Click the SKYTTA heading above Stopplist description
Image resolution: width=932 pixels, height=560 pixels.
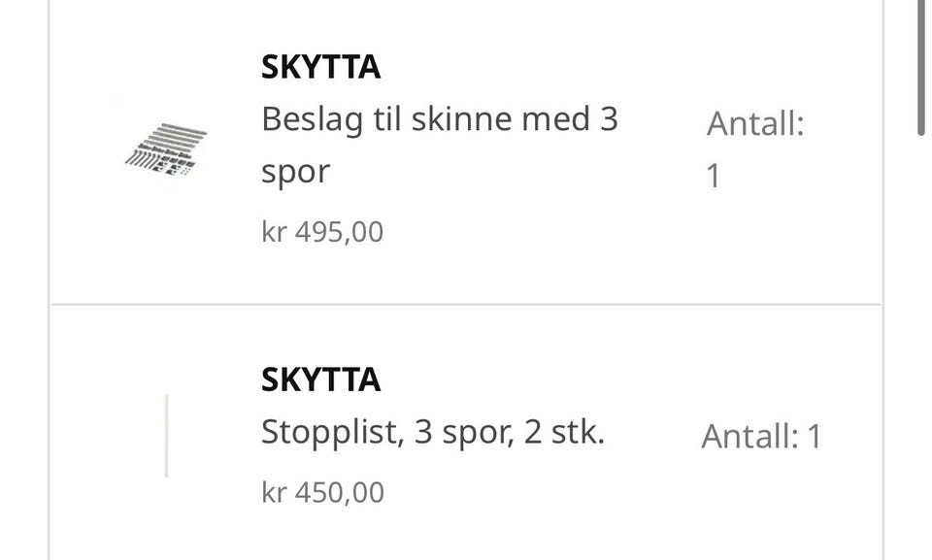click(320, 379)
